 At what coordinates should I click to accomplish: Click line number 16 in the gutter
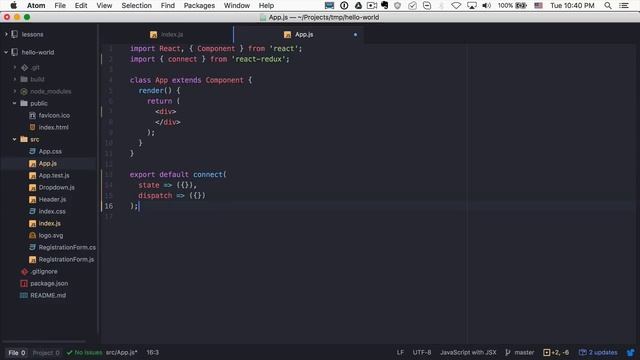tap(109, 206)
